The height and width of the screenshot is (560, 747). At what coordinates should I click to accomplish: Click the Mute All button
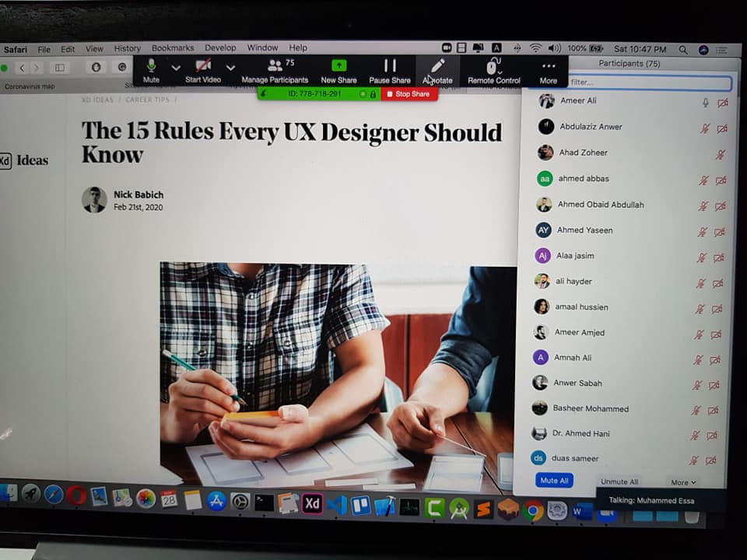click(554, 481)
